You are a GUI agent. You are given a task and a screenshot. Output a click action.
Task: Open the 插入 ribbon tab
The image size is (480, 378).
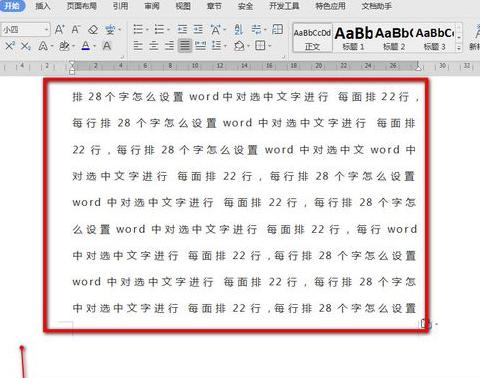click(x=43, y=6)
